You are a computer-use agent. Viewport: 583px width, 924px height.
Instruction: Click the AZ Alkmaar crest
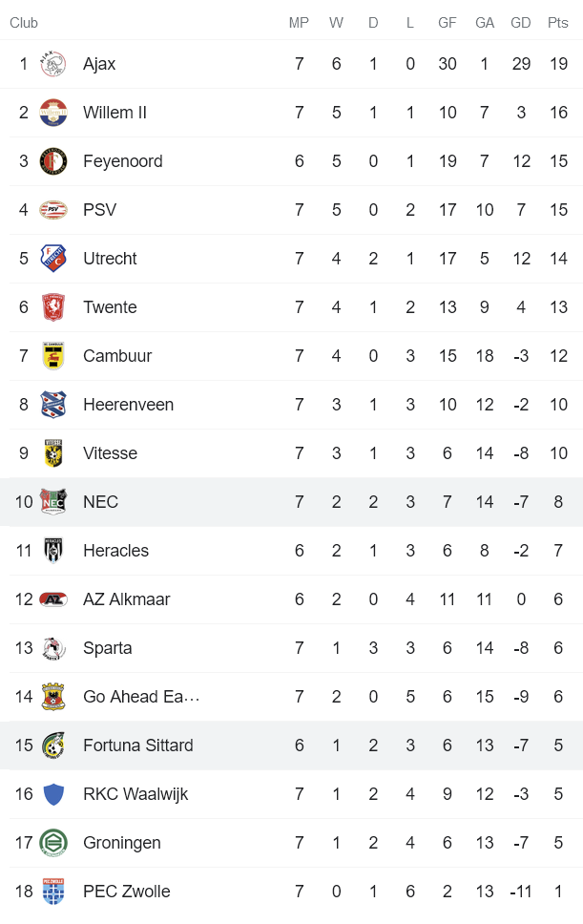(x=53, y=599)
